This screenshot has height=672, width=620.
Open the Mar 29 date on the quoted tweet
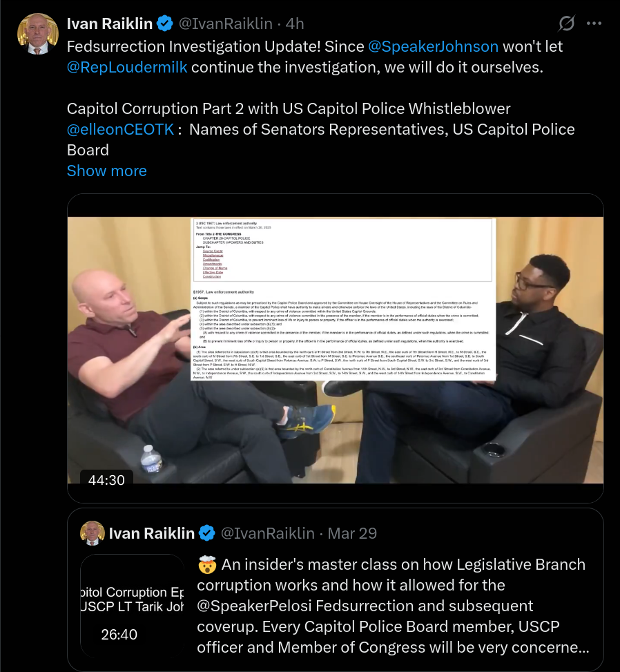tap(352, 533)
